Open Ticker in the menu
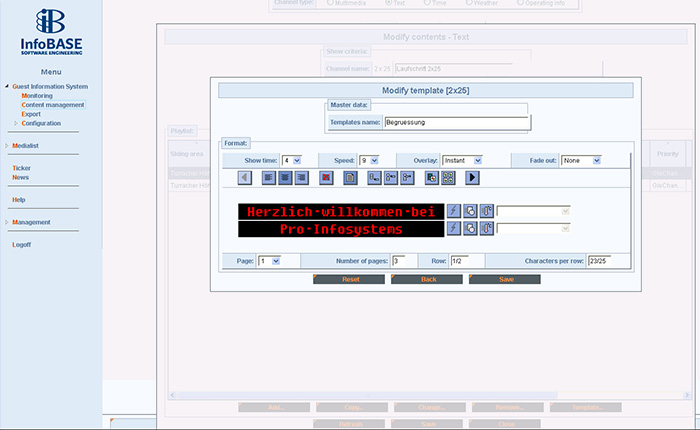Screen dimensions: 700x430 21,168
